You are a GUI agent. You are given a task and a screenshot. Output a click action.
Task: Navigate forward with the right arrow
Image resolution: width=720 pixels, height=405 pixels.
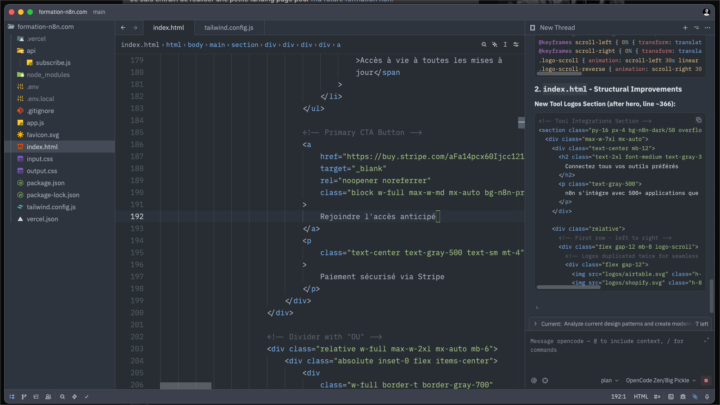(x=135, y=28)
